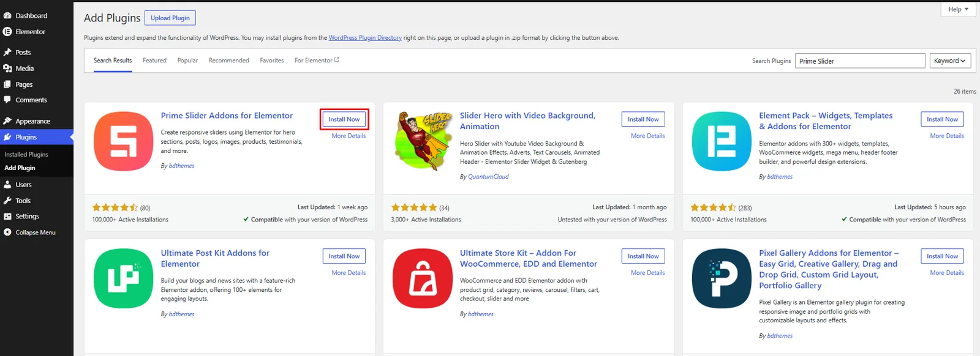The width and height of the screenshot is (980, 356).
Task: Click the external link icon beside For Elementor
Action: tap(336, 60)
